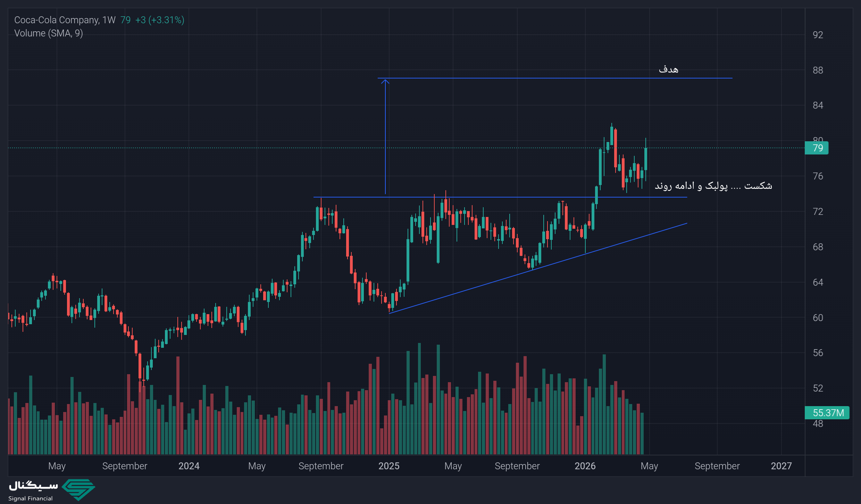
Task: Click the 2025 time axis label
Action: (x=389, y=466)
